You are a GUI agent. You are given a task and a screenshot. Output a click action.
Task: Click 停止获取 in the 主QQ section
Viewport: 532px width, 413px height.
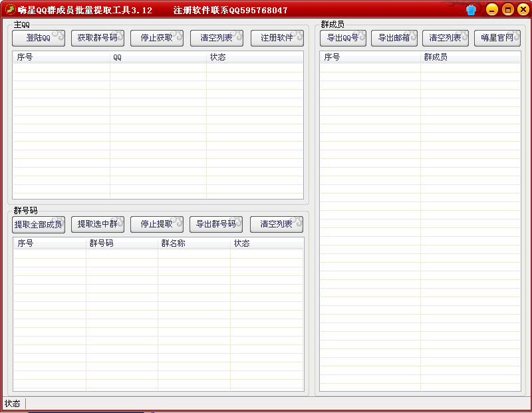click(x=158, y=38)
